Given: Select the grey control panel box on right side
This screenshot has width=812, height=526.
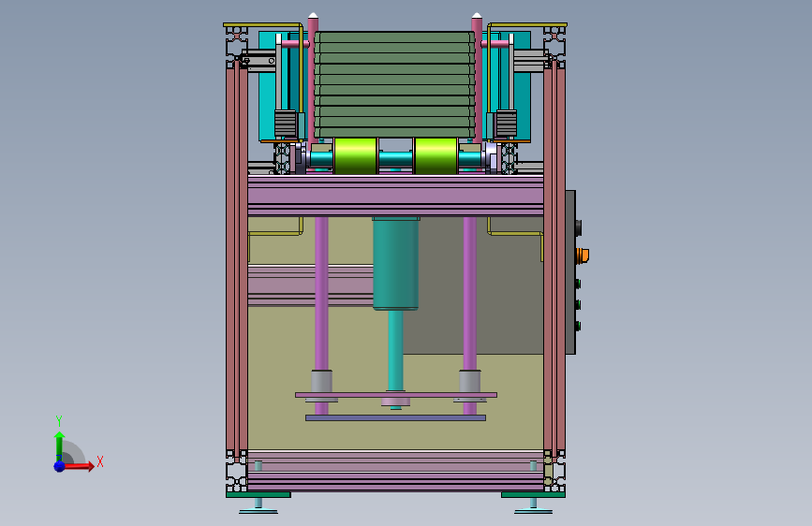Looking at the screenshot, I should click(570, 272).
